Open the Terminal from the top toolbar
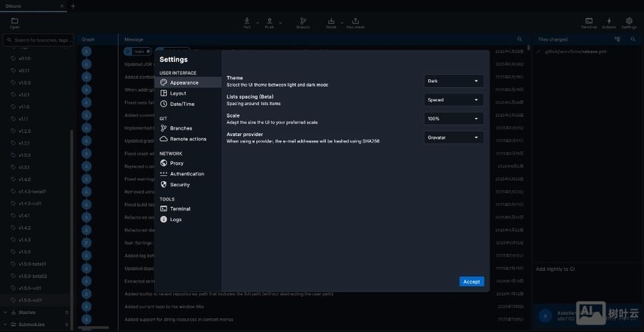The width and height of the screenshot is (644, 332). click(588, 23)
